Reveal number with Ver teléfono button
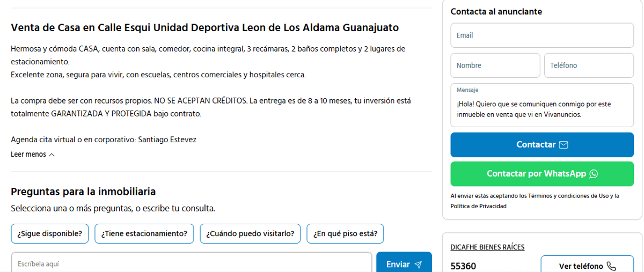Image resolution: width=644 pixels, height=272 pixels. 587,266
